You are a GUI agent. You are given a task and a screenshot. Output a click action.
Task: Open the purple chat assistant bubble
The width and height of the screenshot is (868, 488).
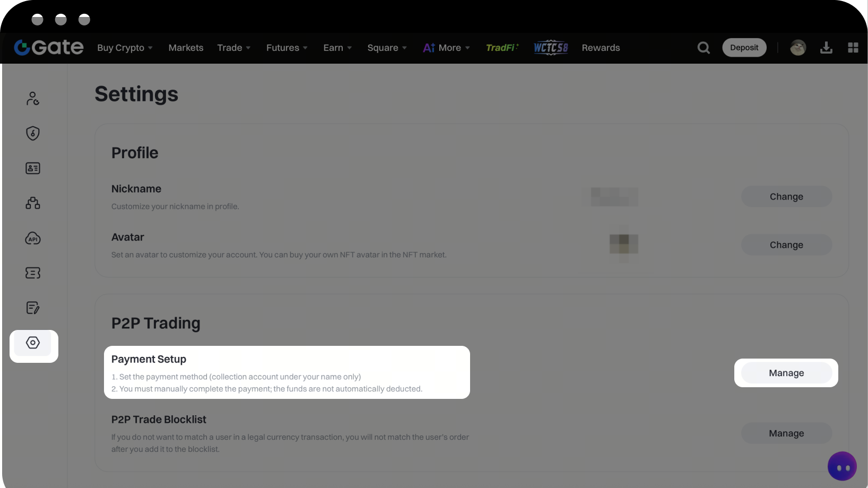click(842, 467)
